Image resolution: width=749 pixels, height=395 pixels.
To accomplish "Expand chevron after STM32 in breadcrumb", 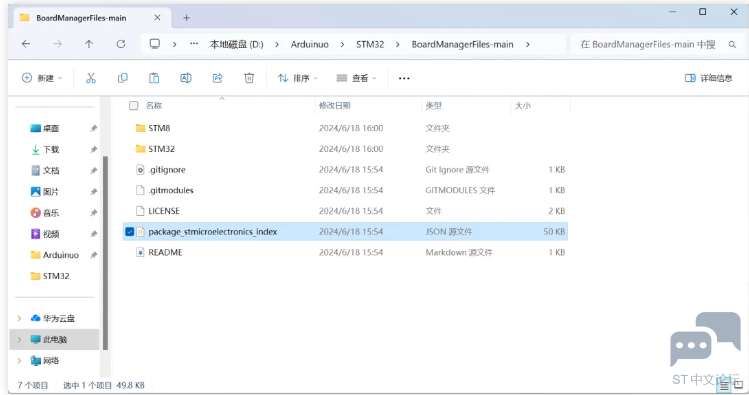I will 397,44.
